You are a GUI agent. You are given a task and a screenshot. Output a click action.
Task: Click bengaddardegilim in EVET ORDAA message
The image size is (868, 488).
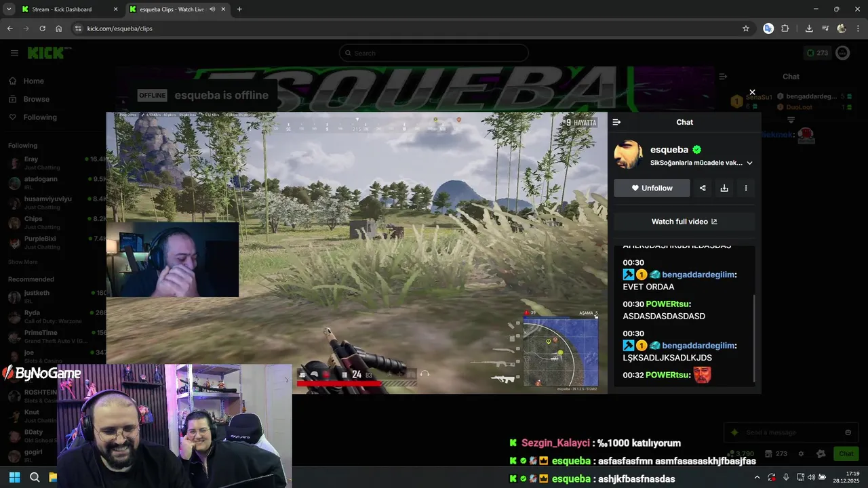[699, 274]
